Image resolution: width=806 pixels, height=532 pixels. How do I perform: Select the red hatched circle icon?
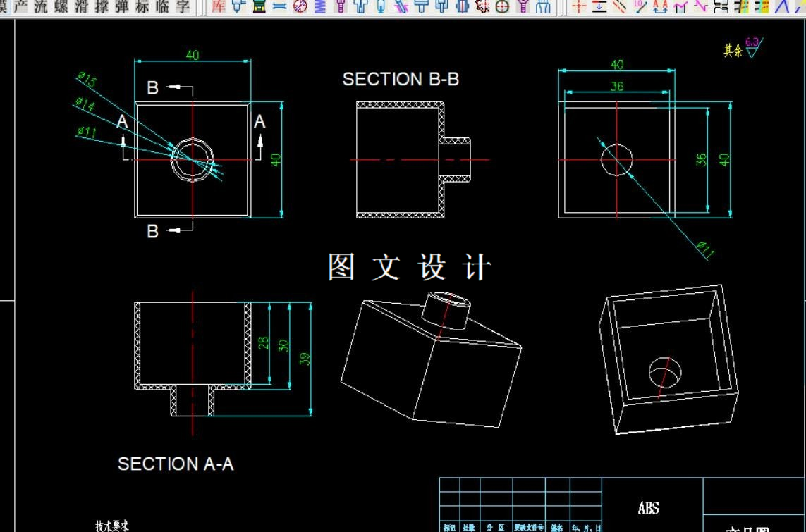[300, 6]
